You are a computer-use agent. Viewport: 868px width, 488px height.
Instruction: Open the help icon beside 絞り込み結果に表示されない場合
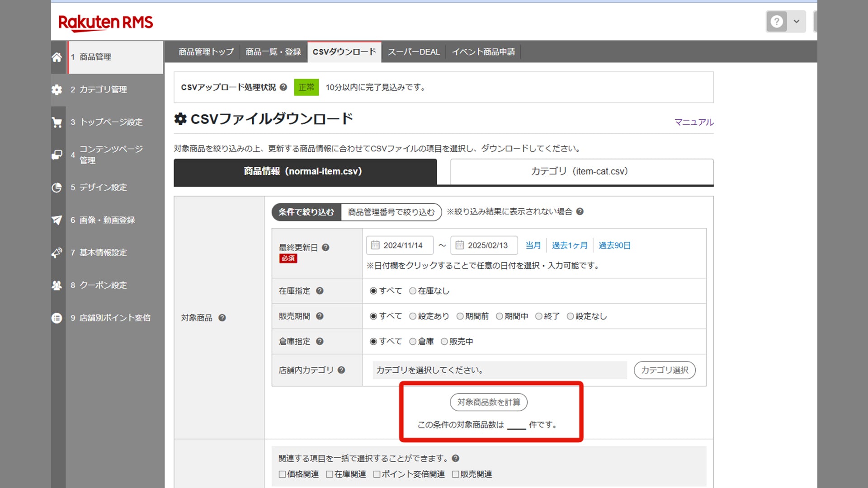coord(580,211)
